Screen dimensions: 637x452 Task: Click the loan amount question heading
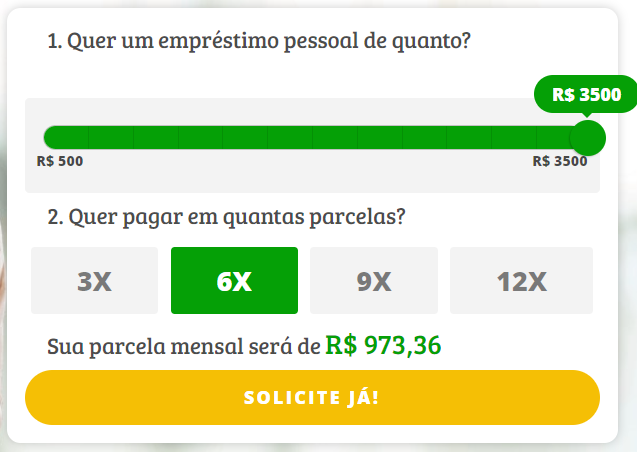pos(259,42)
